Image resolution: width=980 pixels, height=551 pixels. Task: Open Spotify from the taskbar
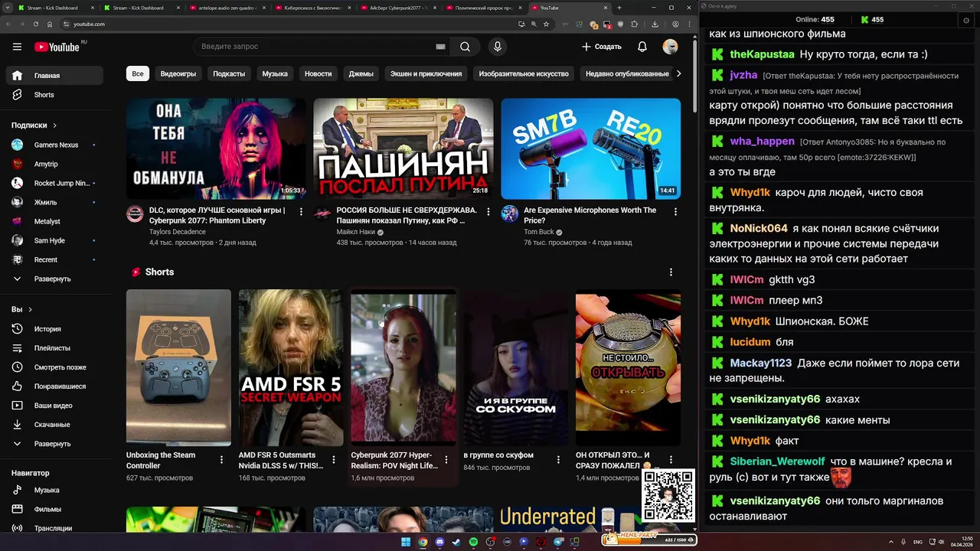pyautogui.click(x=473, y=542)
